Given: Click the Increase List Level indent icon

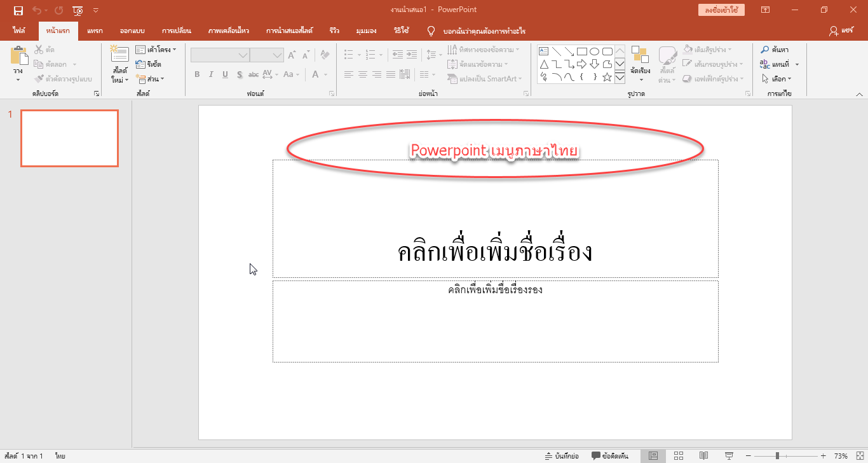Looking at the screenshot, I should pyautogui.click(x=412, y=55).
